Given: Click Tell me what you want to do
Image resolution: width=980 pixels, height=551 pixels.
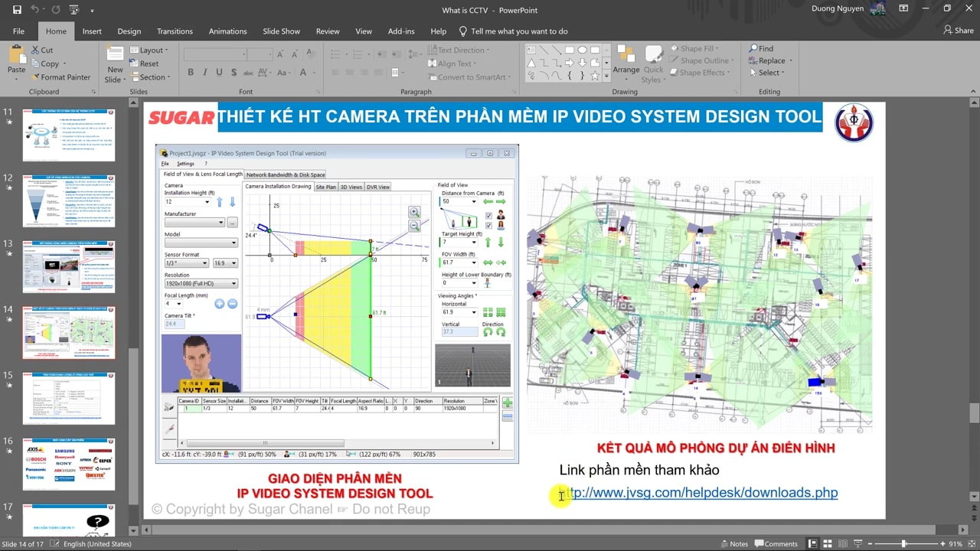Looking at the screenshot, I should [513, 31].
